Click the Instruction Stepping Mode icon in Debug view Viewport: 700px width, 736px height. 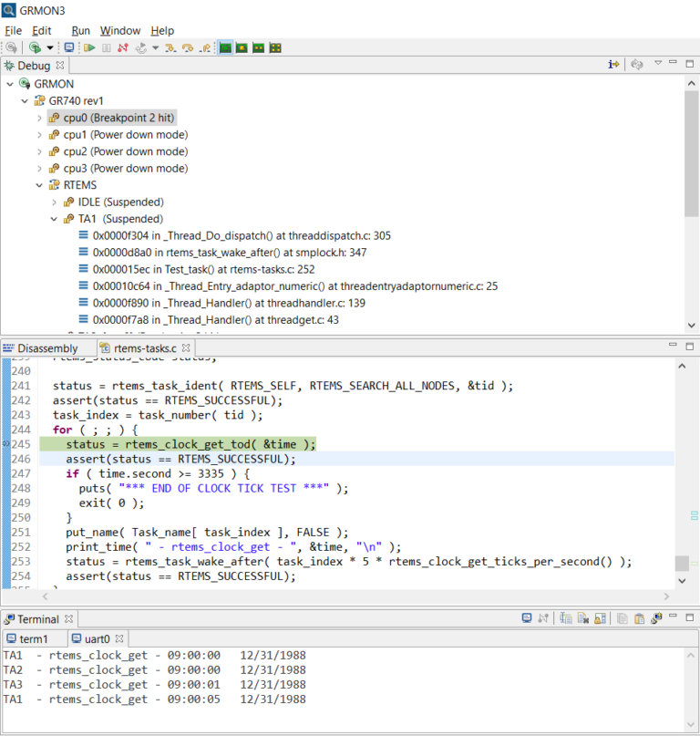[x=613, y=65]
